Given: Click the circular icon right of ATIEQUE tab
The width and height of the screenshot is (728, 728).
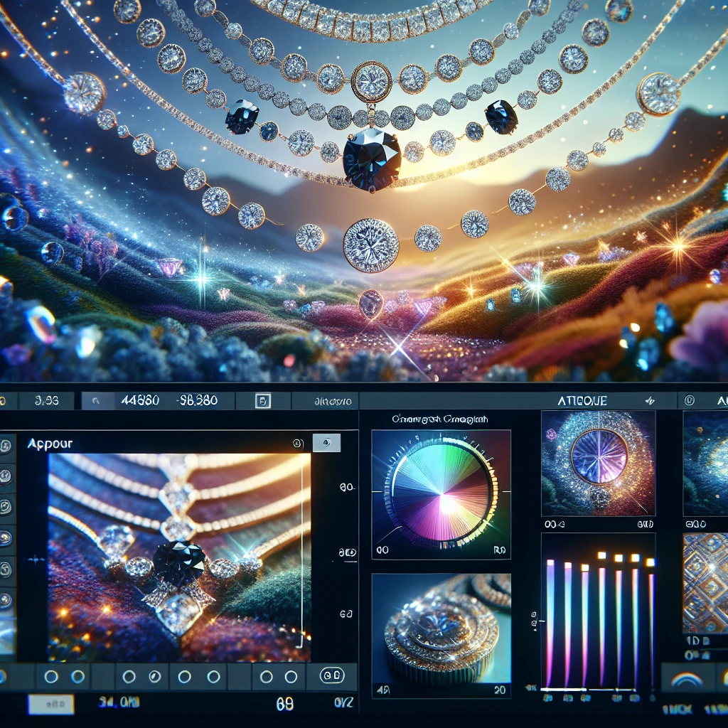Looking at the screenshot, I should (x=689, y=400).
